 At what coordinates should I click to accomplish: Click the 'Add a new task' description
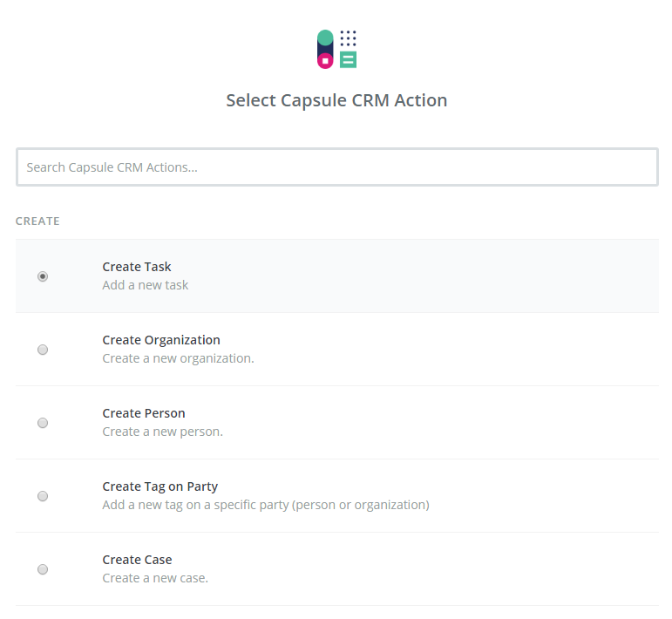pos(146,285)
